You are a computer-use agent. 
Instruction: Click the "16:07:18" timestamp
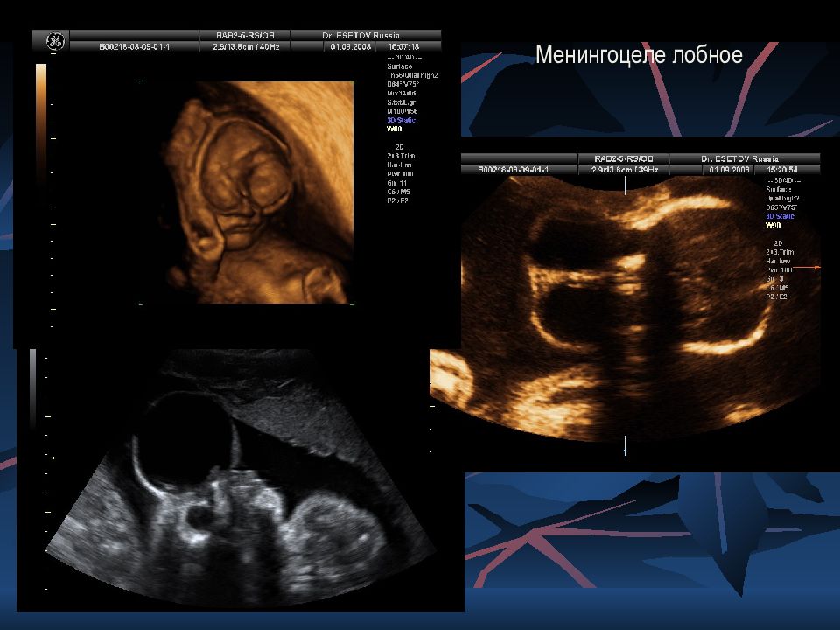pyautogui.click(x=403, y=47)
